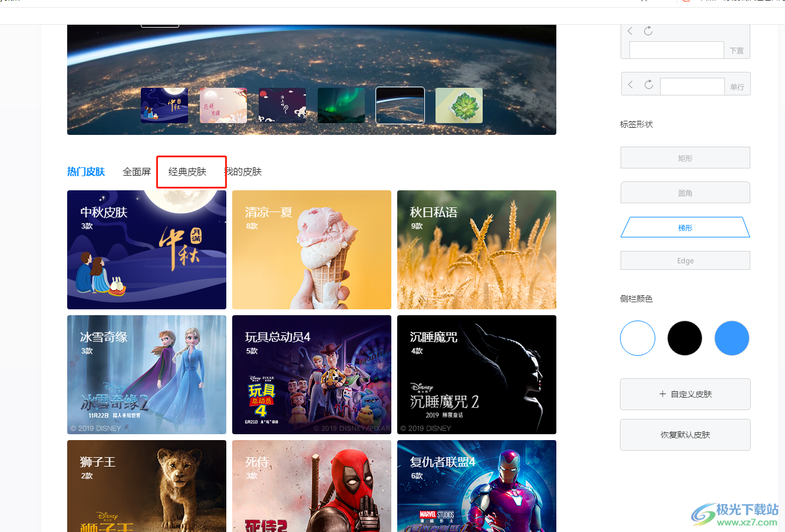Click the address box in 单行 layout preview
The height and width of the screenshot is (532, 785).
[x=692, y=87]
